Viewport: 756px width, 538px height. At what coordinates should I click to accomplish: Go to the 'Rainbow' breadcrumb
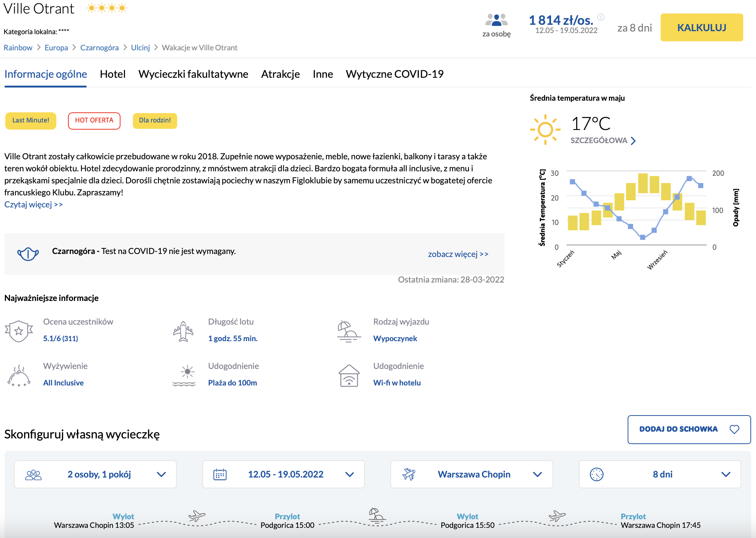(x=18, y=48)
